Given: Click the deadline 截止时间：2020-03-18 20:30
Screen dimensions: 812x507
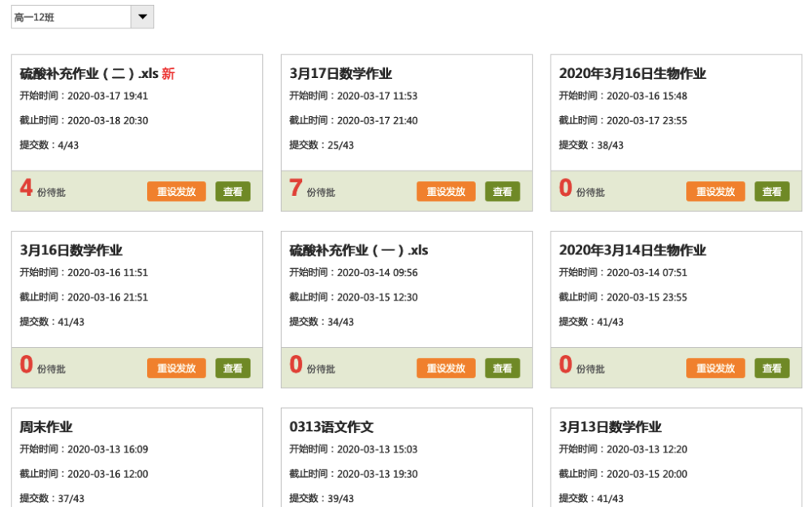Looking at the screenshot, I should 84,121.
